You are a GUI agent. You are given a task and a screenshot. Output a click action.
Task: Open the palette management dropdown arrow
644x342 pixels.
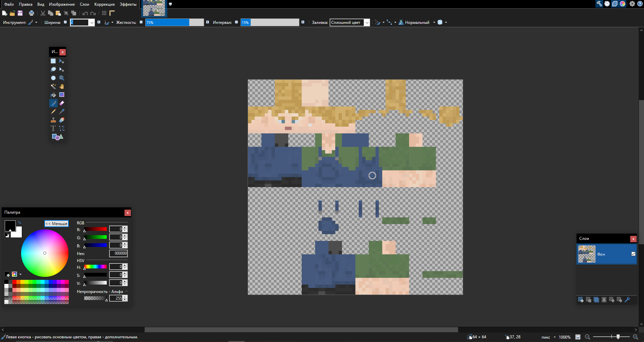pos(20,274)
